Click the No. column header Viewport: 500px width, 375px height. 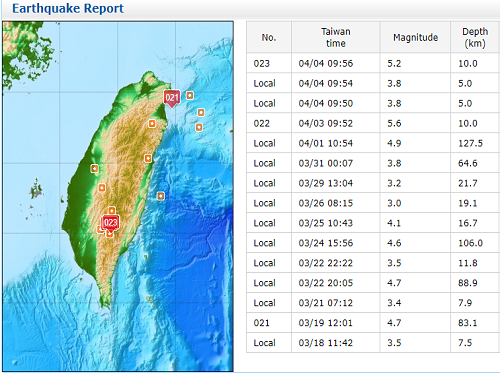(x=269, y=37)
